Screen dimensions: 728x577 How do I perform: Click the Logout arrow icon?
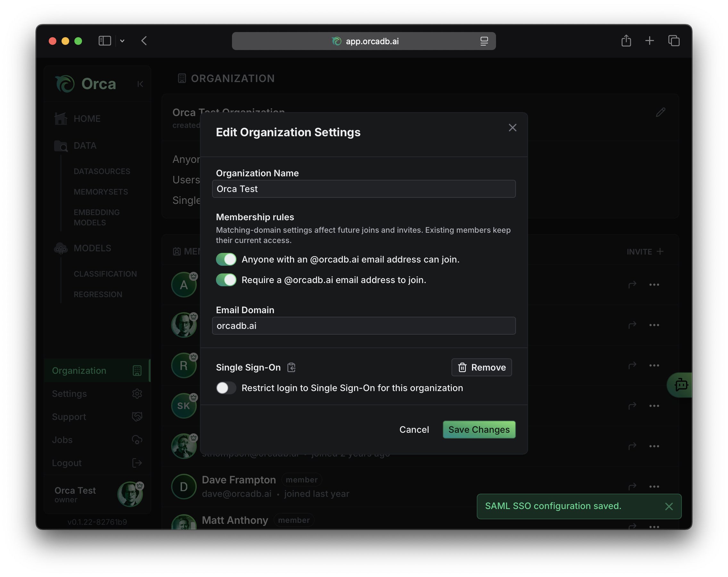coord(137,463)
